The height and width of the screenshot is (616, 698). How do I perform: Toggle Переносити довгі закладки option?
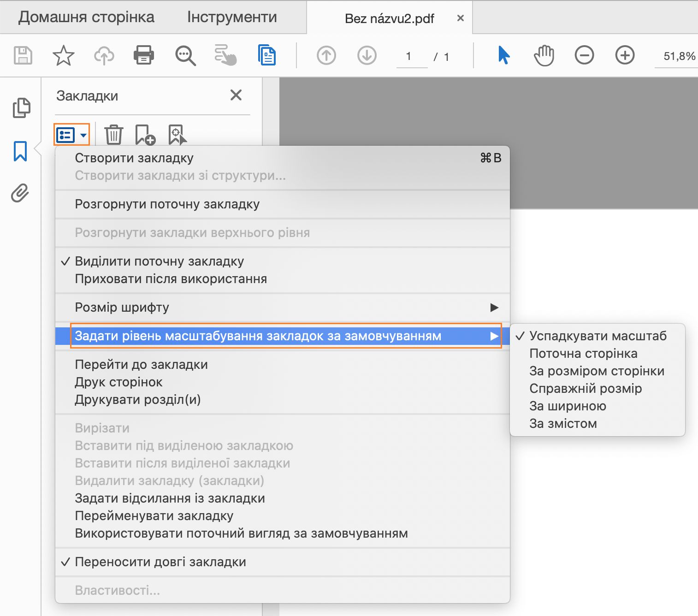pos(282,562)
